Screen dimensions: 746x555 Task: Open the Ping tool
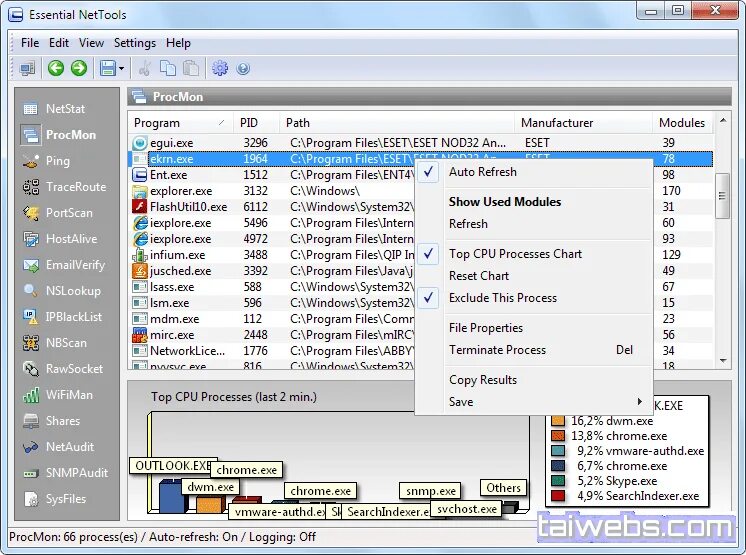(x=47, y=161)
